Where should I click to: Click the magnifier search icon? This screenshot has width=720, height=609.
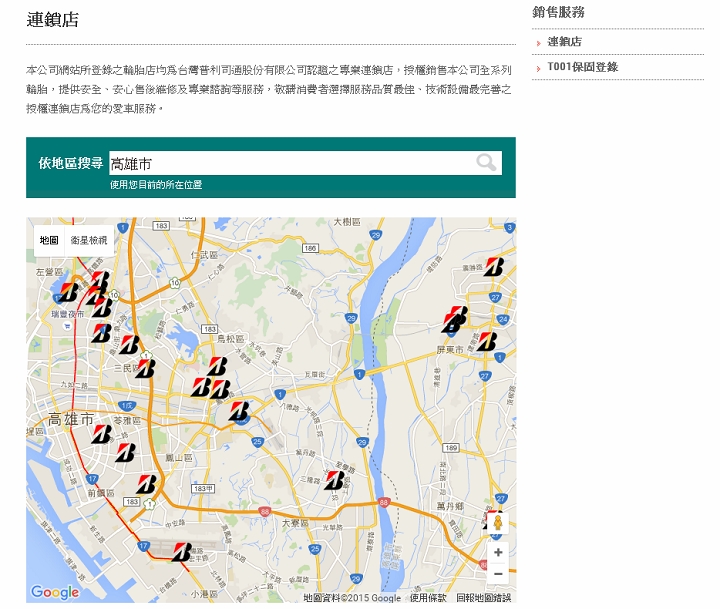coord(486,163)
